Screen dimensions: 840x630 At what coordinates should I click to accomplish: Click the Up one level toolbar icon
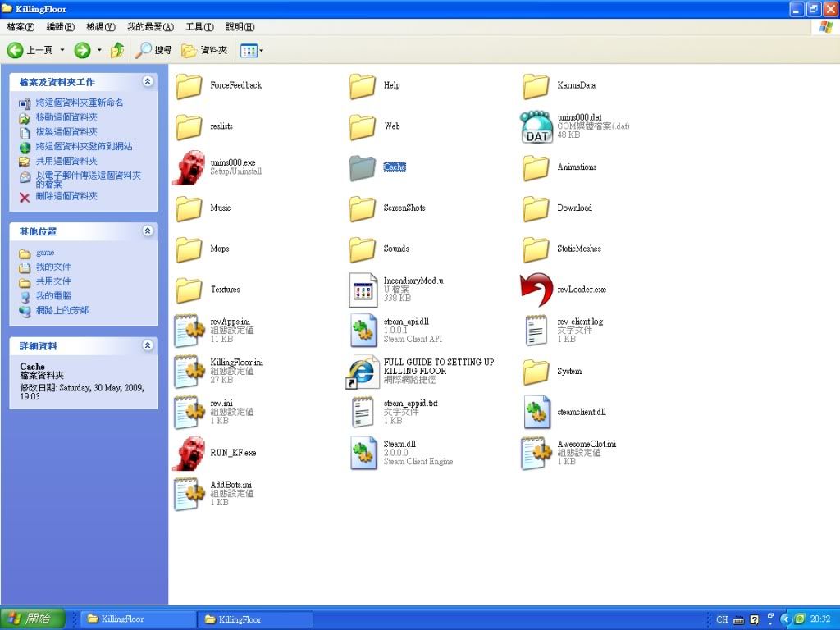(117, 50)
